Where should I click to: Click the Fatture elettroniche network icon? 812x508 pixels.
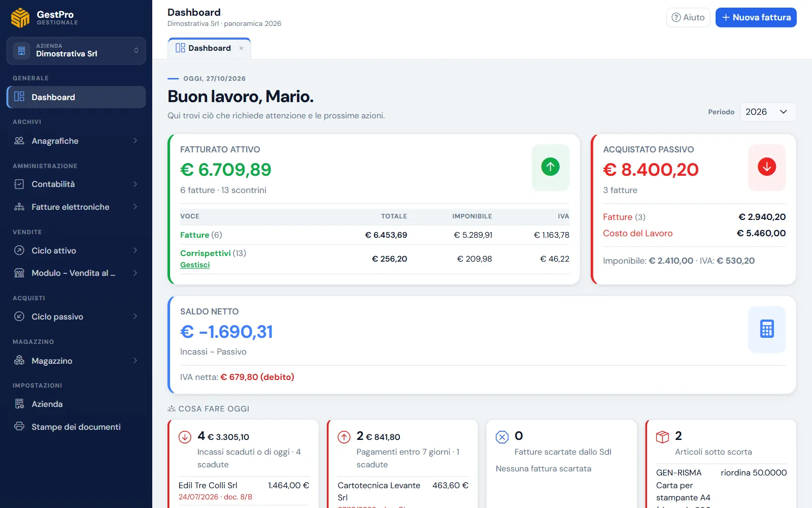(x=19, y=207)
